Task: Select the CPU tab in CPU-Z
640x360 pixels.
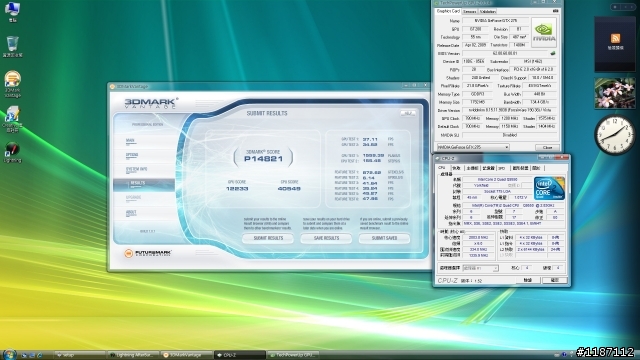Action: click(x=442, y=168)
